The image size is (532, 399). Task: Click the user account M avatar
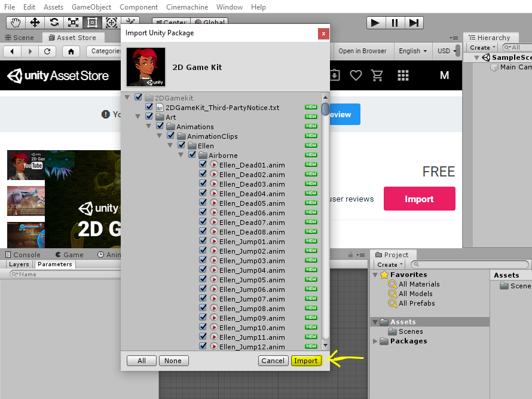coord(444,75)
